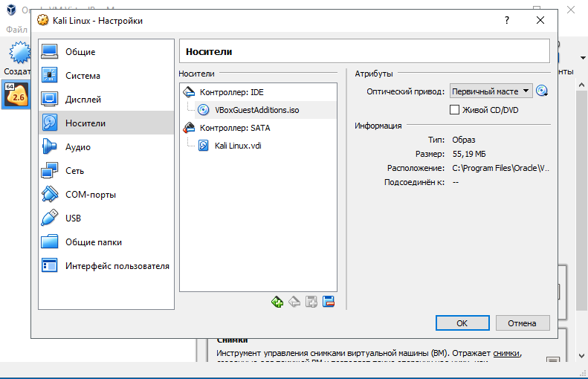The width and height of the screenshot is (588, 379).
Task: Open the Интерфейс пользователя settings category
Action: 106,265
